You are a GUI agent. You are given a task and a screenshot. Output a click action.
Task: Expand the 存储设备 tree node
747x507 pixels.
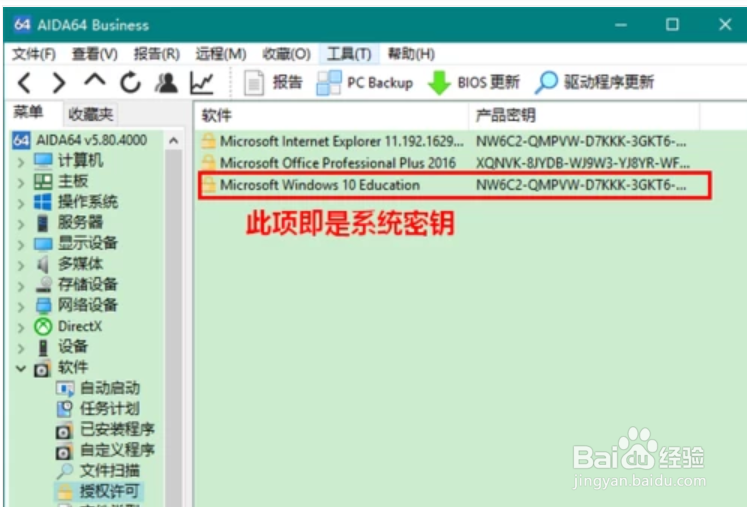(x=20, y=286)
